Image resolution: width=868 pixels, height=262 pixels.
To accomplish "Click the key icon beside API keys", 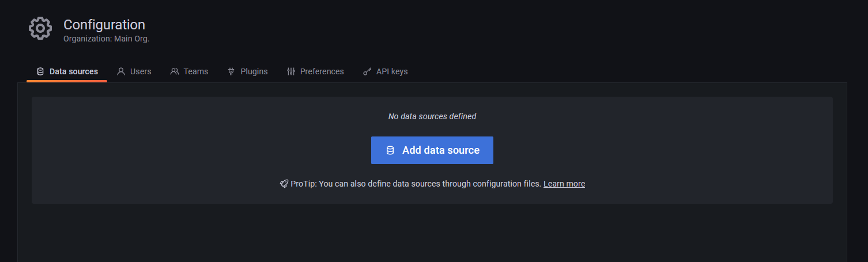I will [x=367, y=71].
